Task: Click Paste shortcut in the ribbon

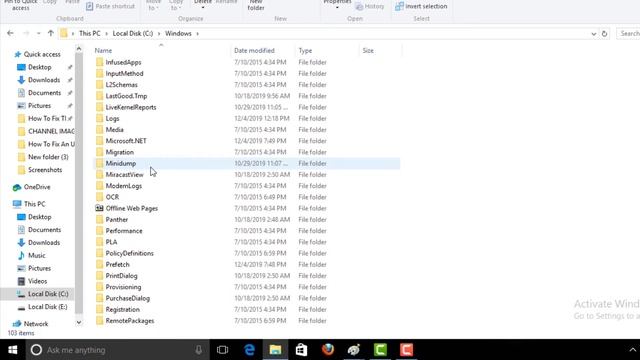Action: 110,6
